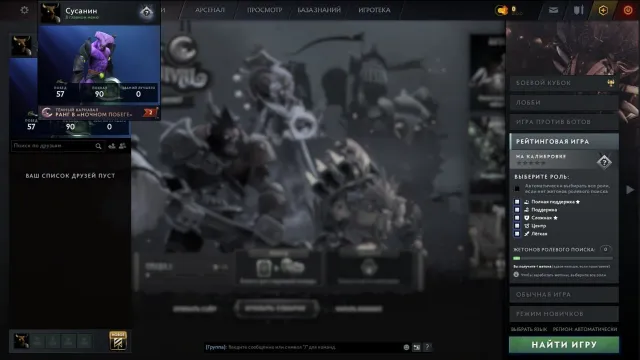Open the new-player striped badge icon

pos(118,341)
